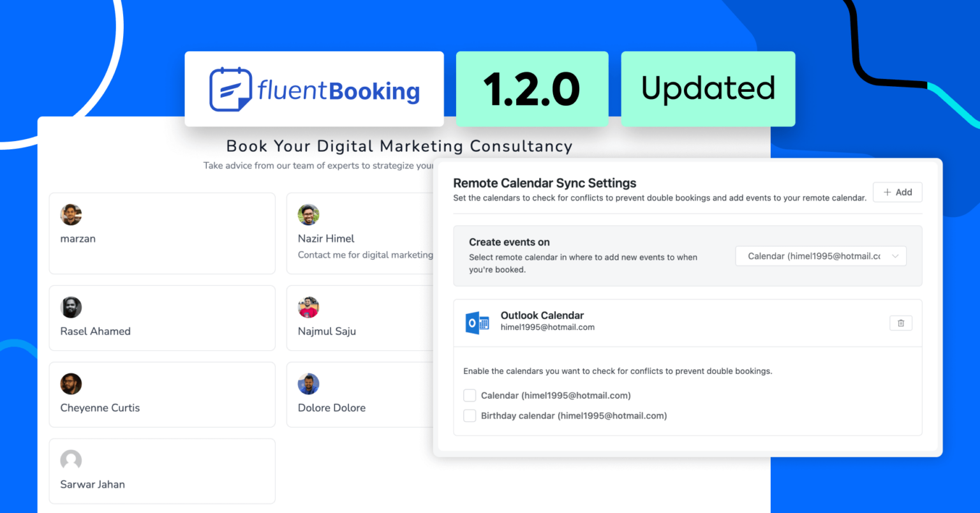Delete the Outlook Calendar connection via trash icon
Viewport: 980px width, 513px height.
[x=901, y=323]
